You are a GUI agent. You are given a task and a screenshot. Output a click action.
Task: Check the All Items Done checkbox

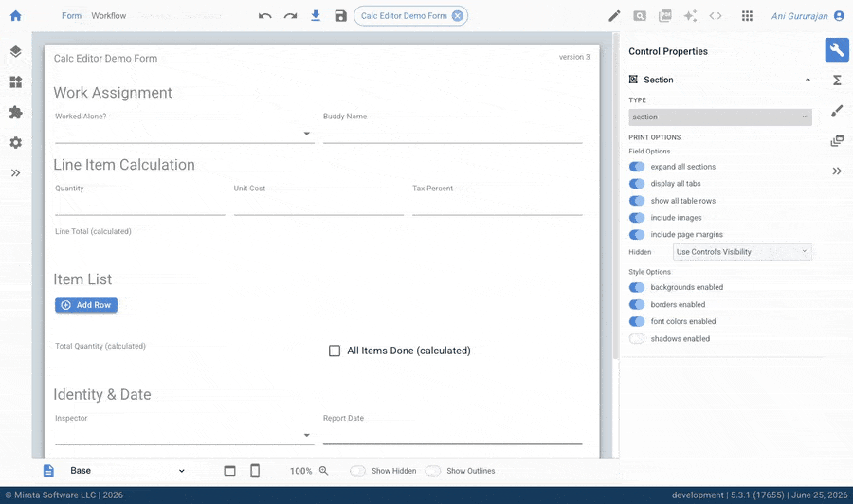(335, 351)
